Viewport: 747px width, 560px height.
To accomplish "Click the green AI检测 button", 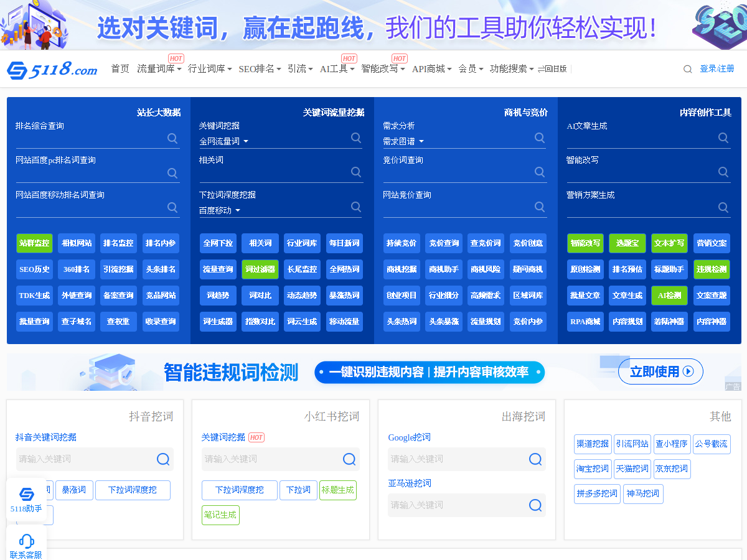I will [x=669, y=296].
